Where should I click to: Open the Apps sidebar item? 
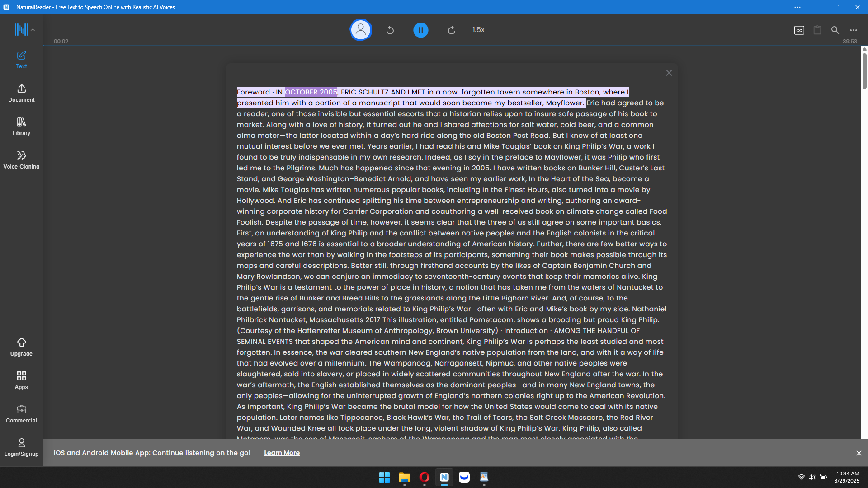[x=21, y=380]
